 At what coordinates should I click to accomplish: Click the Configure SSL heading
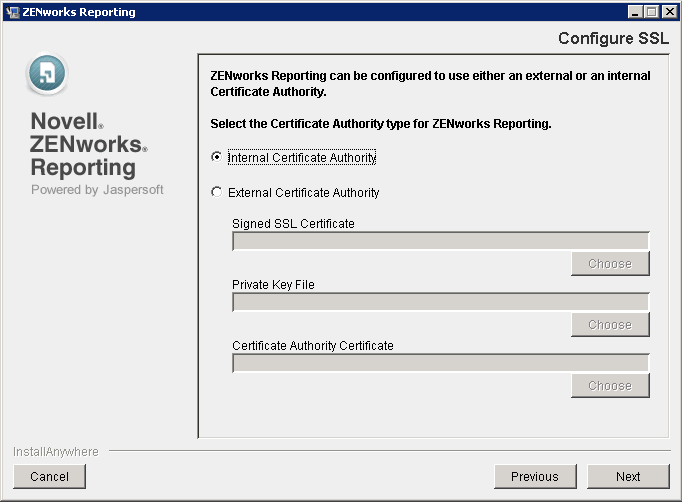[613, 39]
